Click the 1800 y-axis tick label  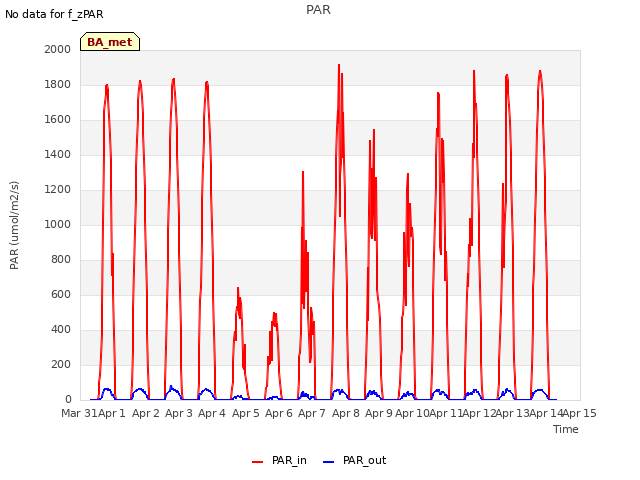(x=58, y=84)
